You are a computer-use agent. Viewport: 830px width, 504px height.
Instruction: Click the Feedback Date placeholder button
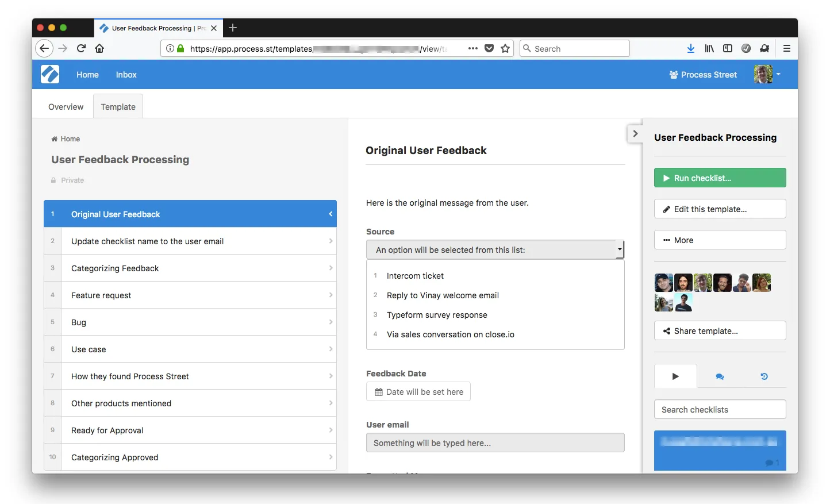(x=418, y=392)
